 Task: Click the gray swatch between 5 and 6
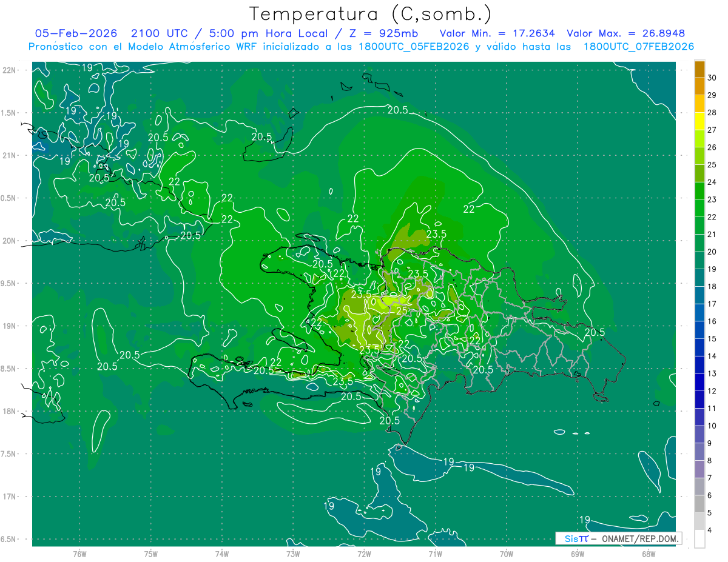[699, 504]
